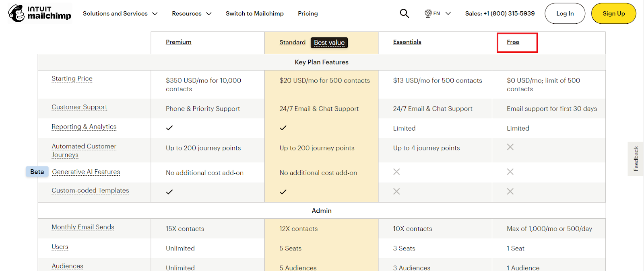Screen dimensions: 644x271
Task: Click the Log In button
Action: click(565, 13)
